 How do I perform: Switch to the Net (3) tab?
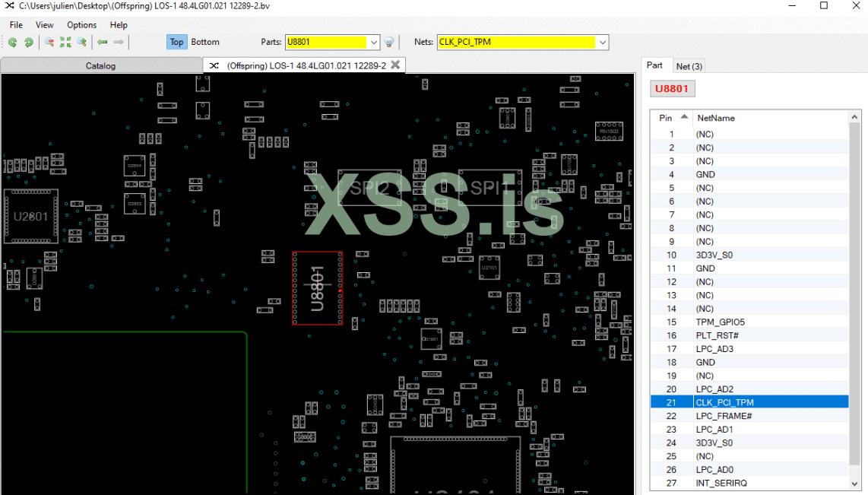(x=689, y=66)
